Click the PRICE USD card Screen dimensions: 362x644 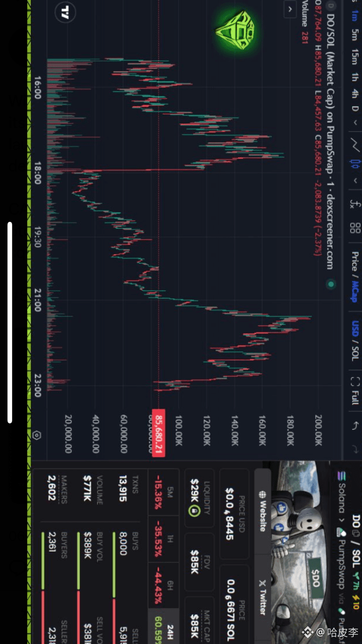pos(234,514)
